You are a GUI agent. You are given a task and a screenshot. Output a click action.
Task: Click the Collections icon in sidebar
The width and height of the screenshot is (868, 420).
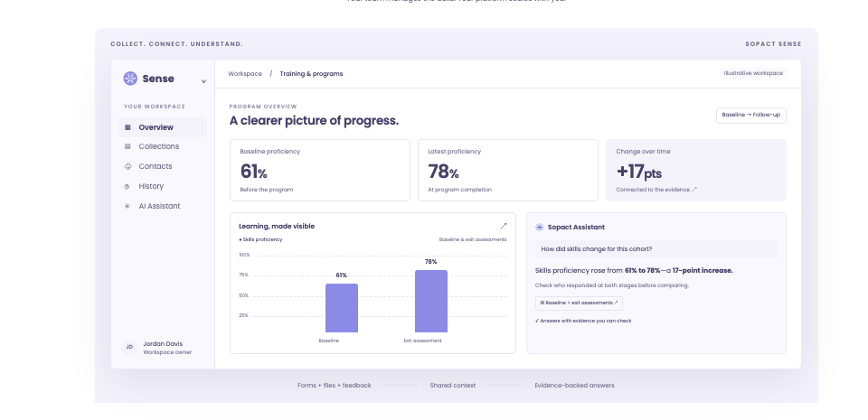[x=127, y=146]
